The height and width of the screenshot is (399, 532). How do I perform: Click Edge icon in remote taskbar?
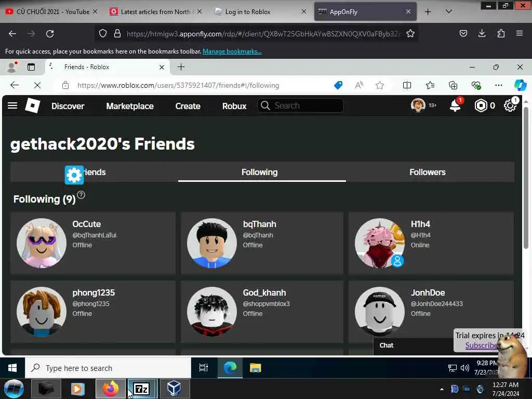tap(230, 368)
